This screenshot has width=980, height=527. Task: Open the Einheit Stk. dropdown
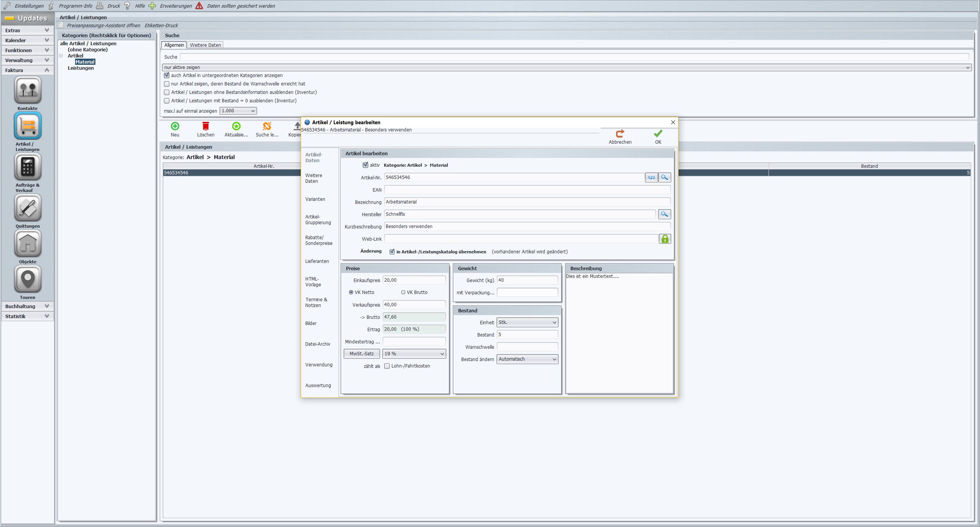pyautogui.click(x=527, y=322)
